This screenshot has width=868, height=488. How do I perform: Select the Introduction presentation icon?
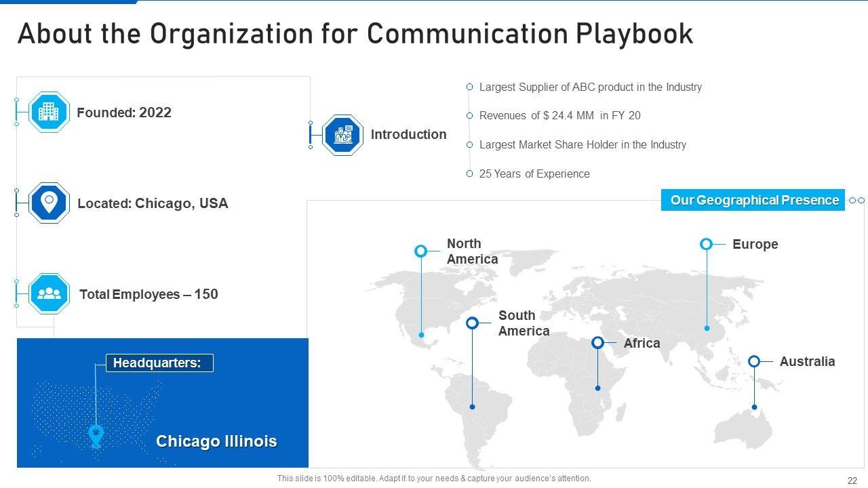pyautogui.click(x=342, y=135)
